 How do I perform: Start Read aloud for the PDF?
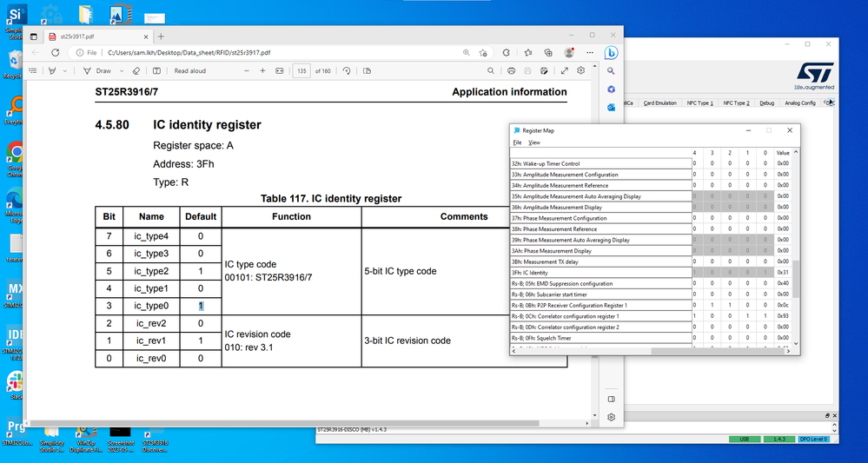(x=190, y=71)
